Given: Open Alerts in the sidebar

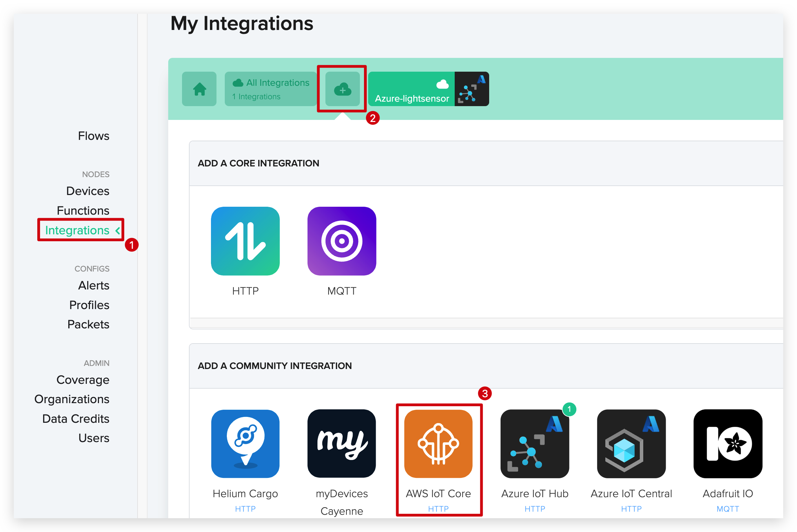Looking at the screenshot, I should pos(93,285).
